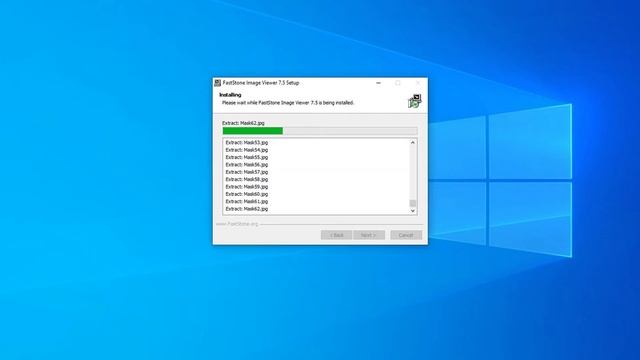
Task: Select log line Extract: Mask58.jpg
Action: click(x=247, y=179)
